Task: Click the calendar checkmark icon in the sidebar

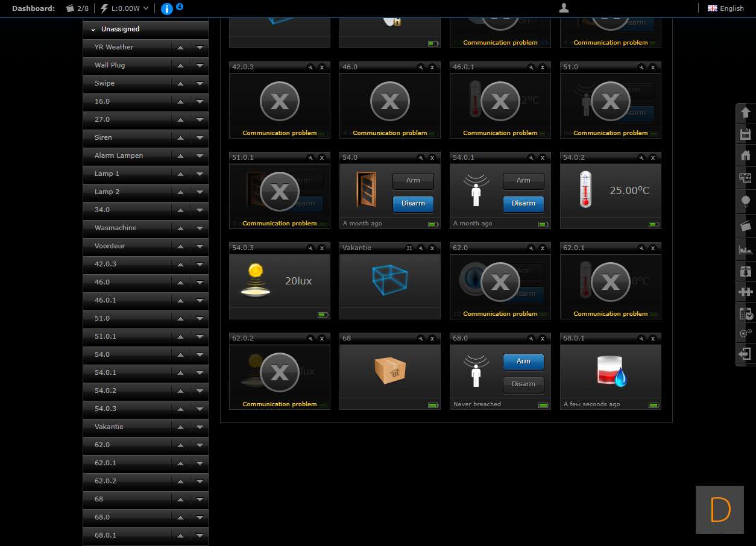Action: pos(745,313)
